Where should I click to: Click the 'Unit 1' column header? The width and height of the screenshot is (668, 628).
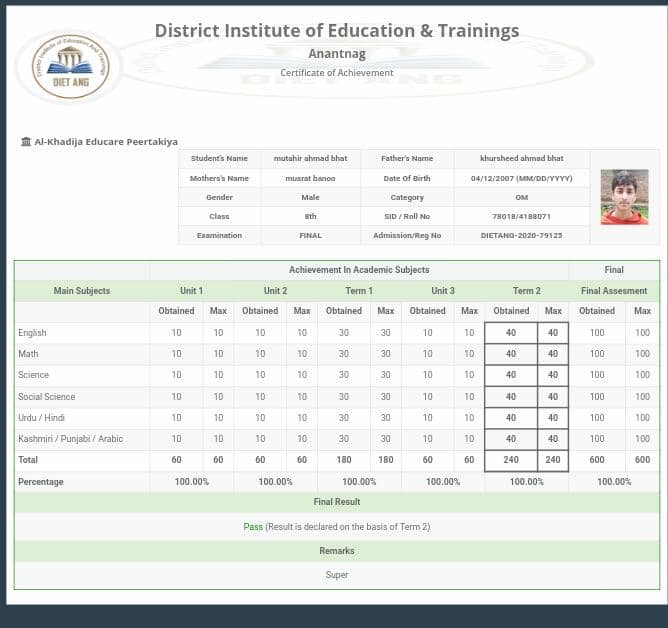191,291
